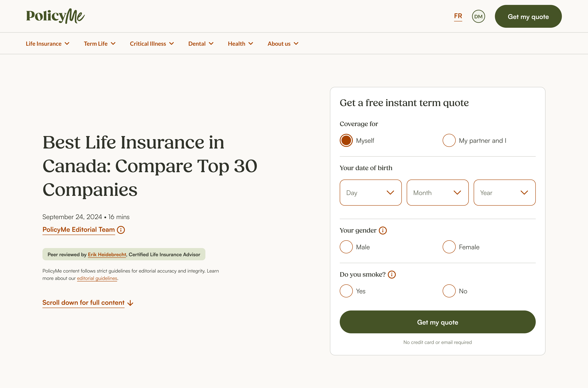
Task: Submit form with Get my quote button
Action: (x=437, y=322)
